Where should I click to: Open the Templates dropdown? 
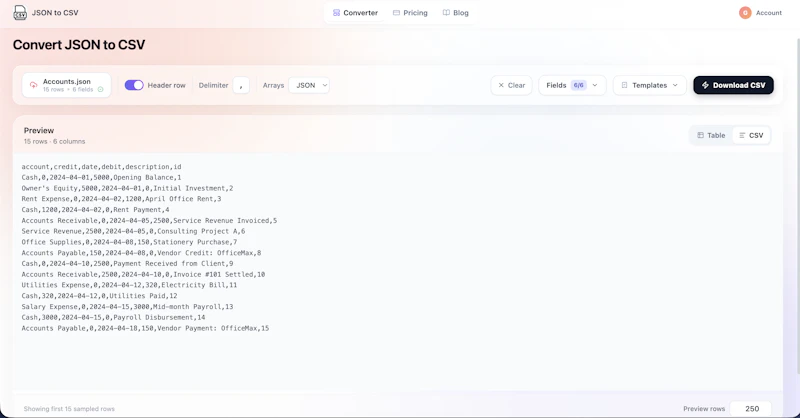(x=649, y=85)
